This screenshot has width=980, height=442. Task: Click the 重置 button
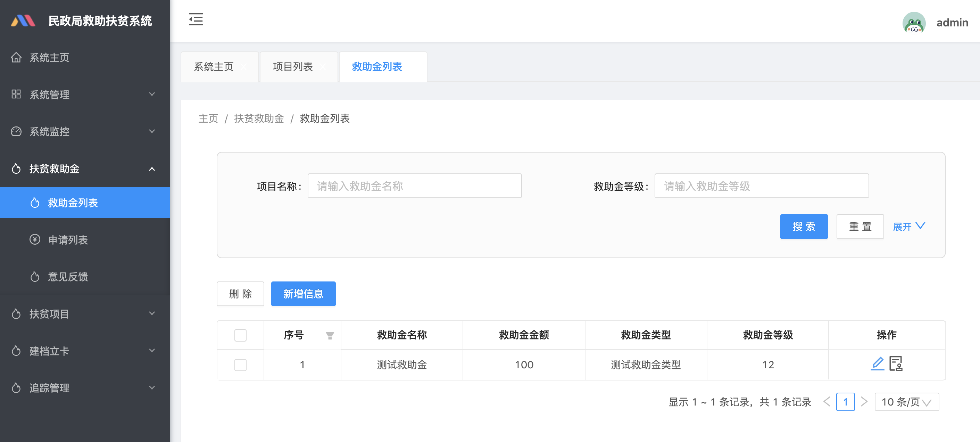coord(860,227)
